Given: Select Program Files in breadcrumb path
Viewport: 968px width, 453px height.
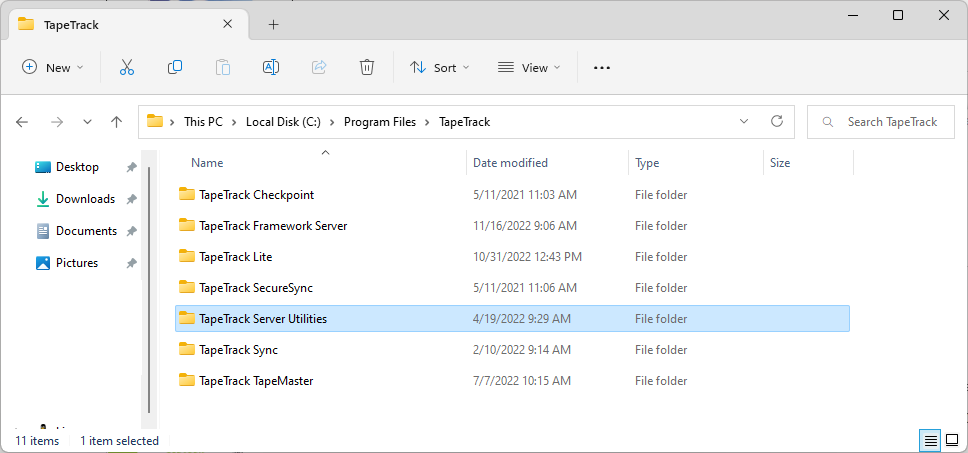Looking at the screenshot, I should pyautogui.click(x=380, y=122).
